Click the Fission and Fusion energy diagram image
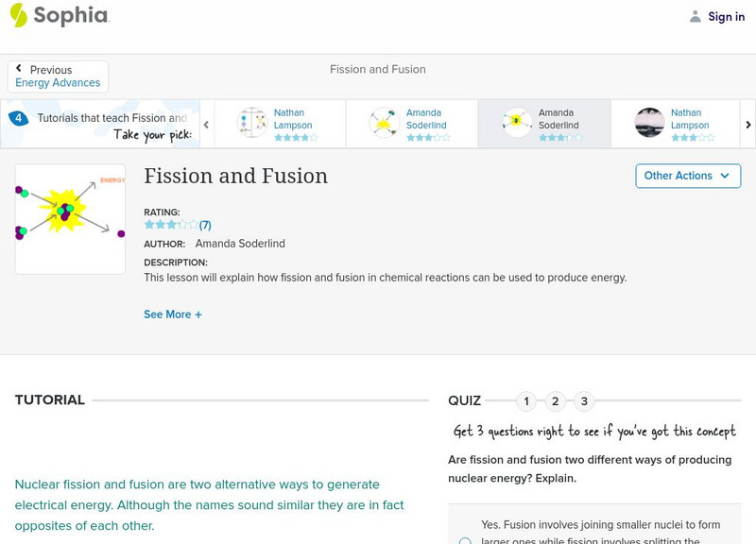 pyautogui.click(x=70, y=219)
